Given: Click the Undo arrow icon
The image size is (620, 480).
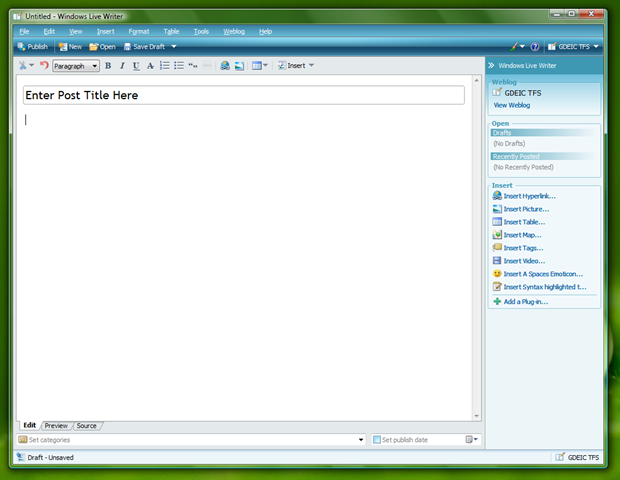Looking at the screenshot, I should 43,66.
